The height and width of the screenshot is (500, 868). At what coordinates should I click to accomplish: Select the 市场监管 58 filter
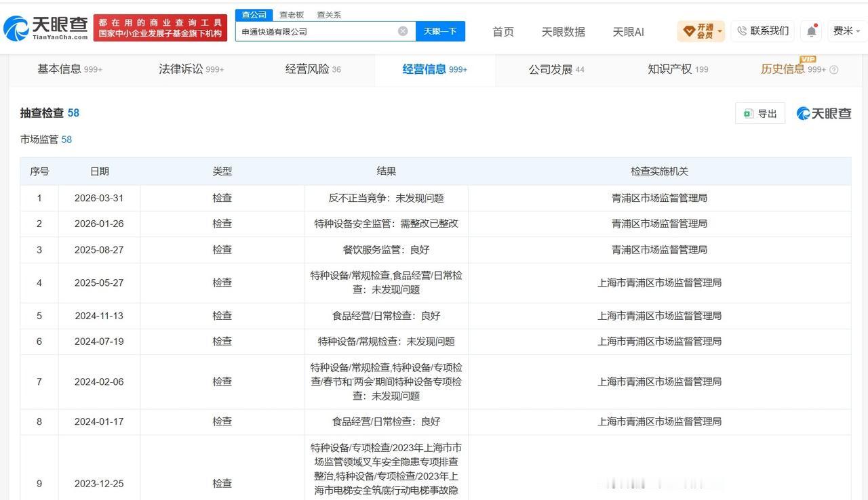(45, 140)
